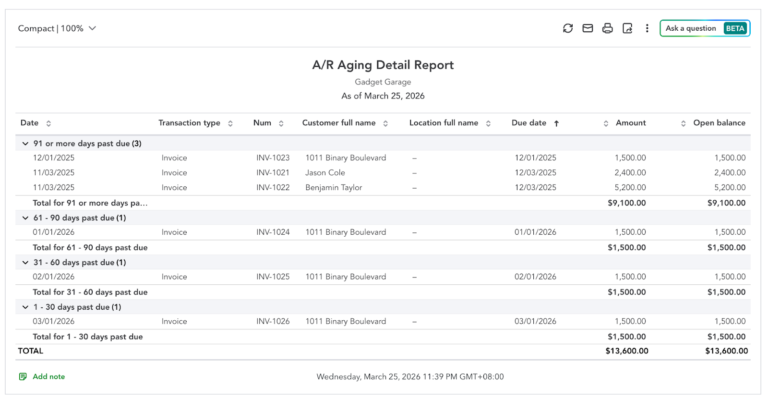The width and height of the screenshot is (768, 399).
Task: Sort by the Amount column arrows
Action: [606, 123]
